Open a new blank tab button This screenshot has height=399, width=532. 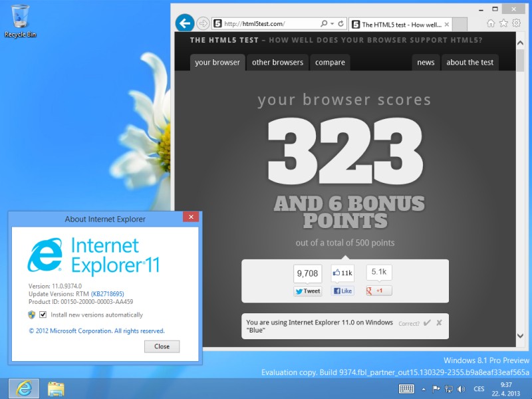460,25
